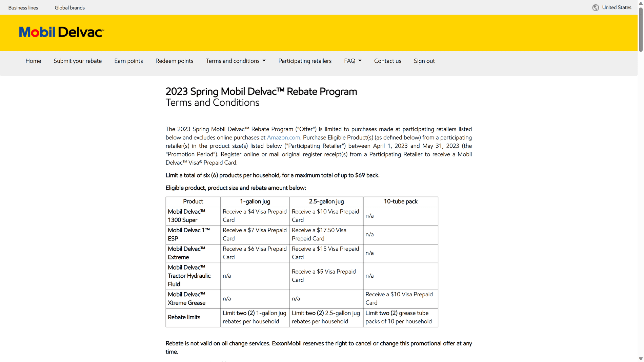View Participating retailers page

click(x=305, y=61)
